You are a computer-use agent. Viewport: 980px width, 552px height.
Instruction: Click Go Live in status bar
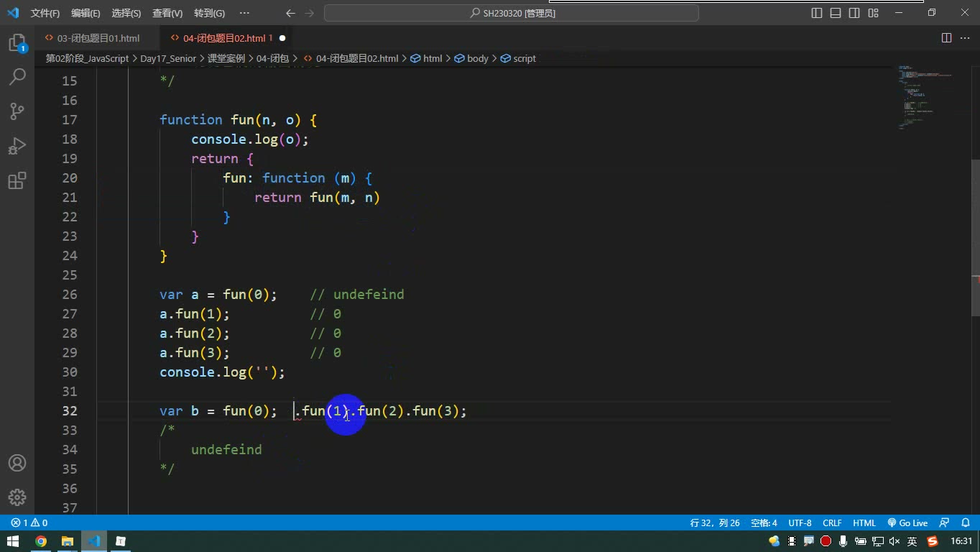pyautogui.click(x=907, y=523)
